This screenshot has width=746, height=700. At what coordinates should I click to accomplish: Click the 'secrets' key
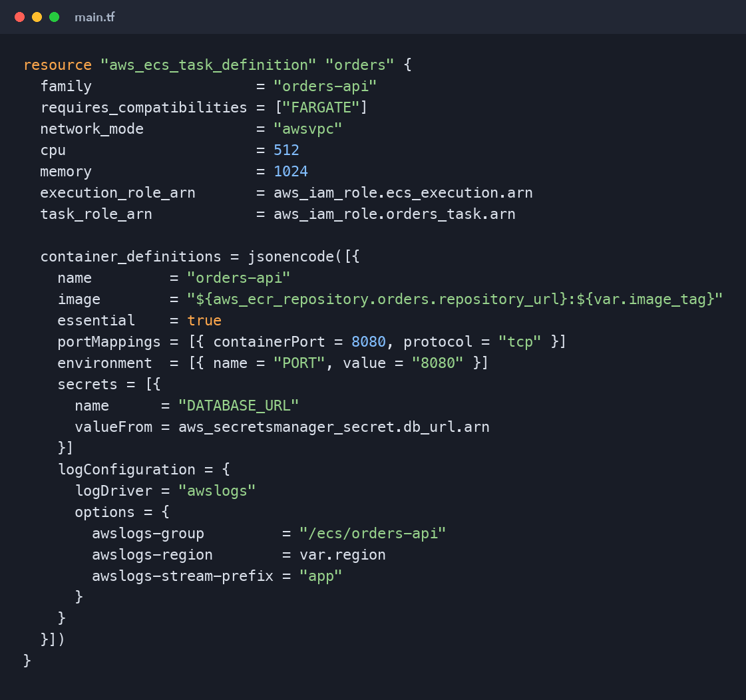coord(88,385)
